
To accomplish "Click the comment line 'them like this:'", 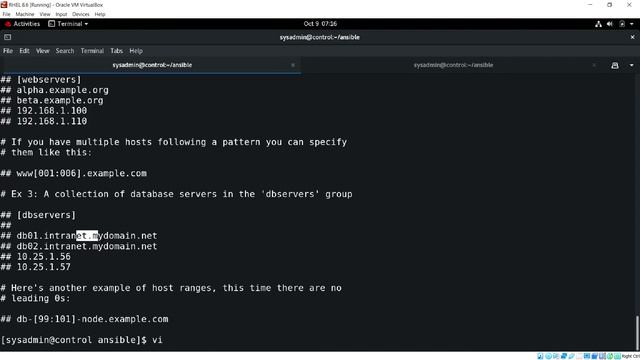I will 52,153.
